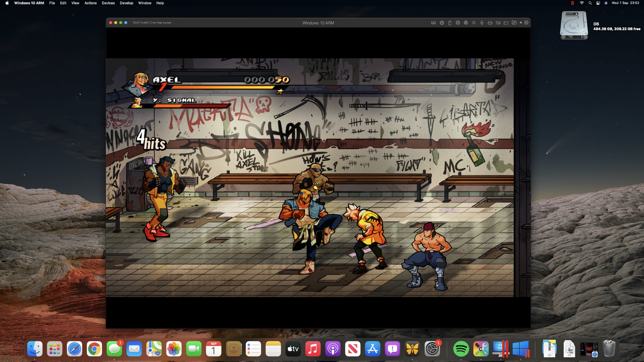The height and width of the screenshot is (362, 644).
Task: Open Photos from the Dock
Action: (x=174, y=348)
